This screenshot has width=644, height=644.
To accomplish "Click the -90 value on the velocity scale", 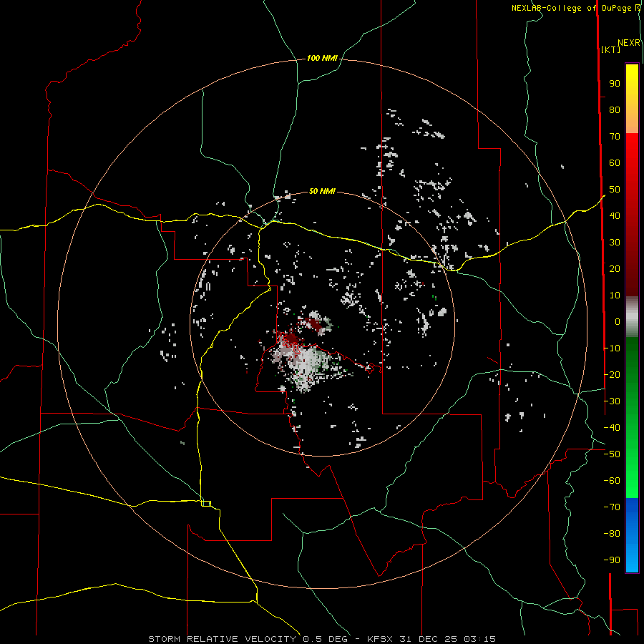I will click(612, 560).
